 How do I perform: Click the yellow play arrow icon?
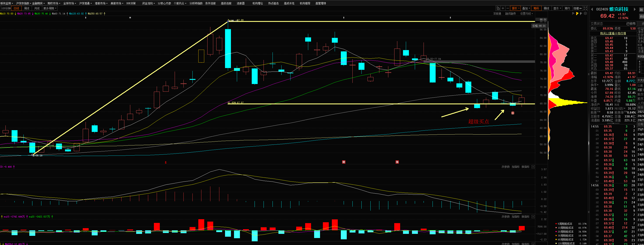577,14
